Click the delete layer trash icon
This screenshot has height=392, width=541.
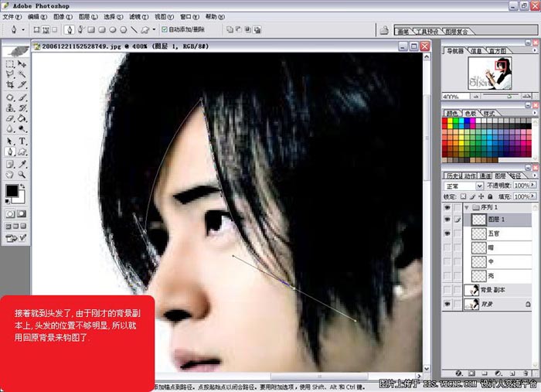click(x=526, y=373)
